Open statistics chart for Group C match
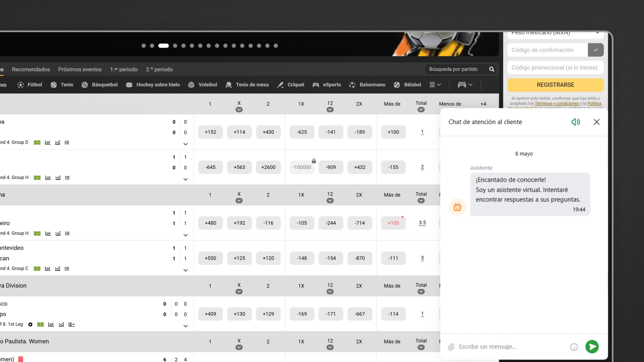644x362 pixels. (48, 269)
